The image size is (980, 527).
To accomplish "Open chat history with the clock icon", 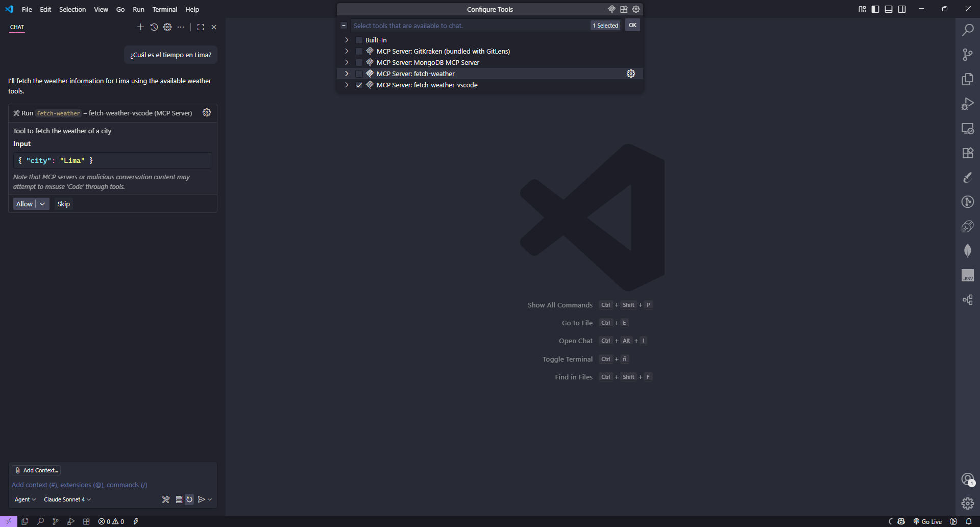I will [154, 27].
